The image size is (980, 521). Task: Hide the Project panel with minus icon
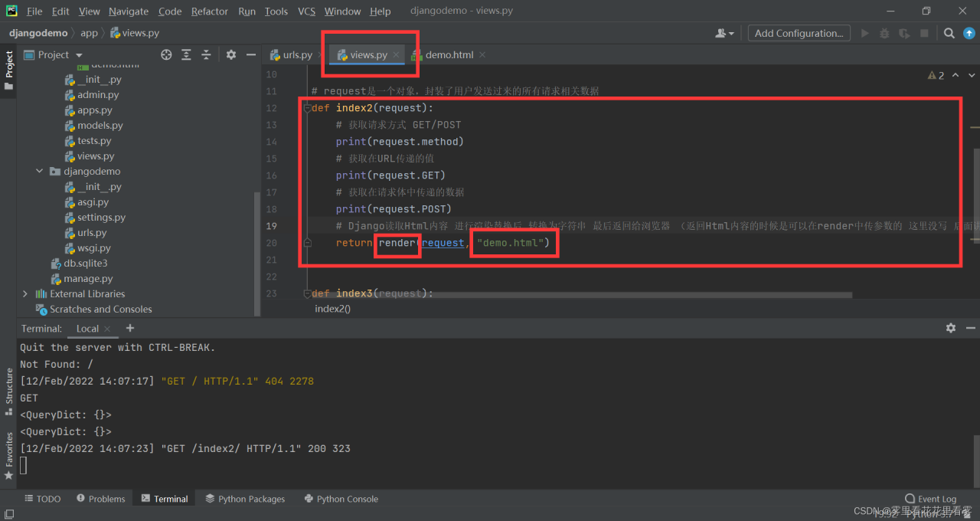click(250, 54)
